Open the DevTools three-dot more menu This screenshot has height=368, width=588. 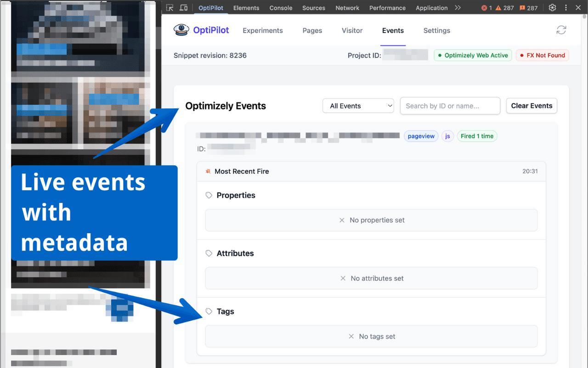tap(566, 8)
